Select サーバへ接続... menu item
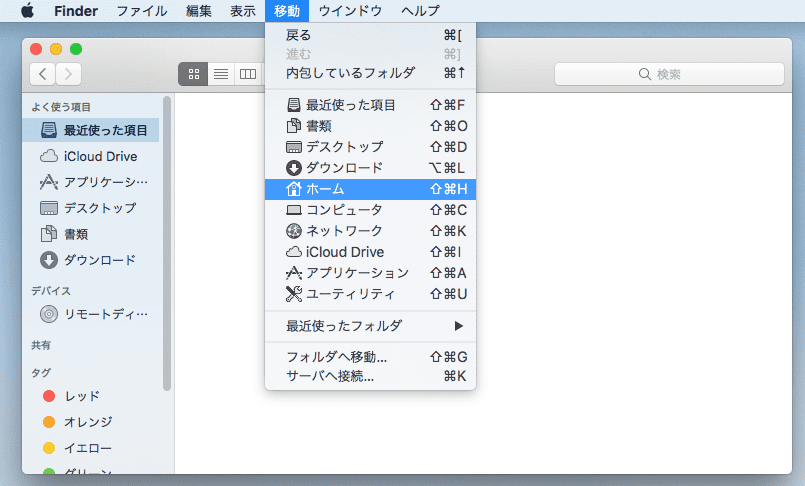The image size is (805, 486). [330, 376]
